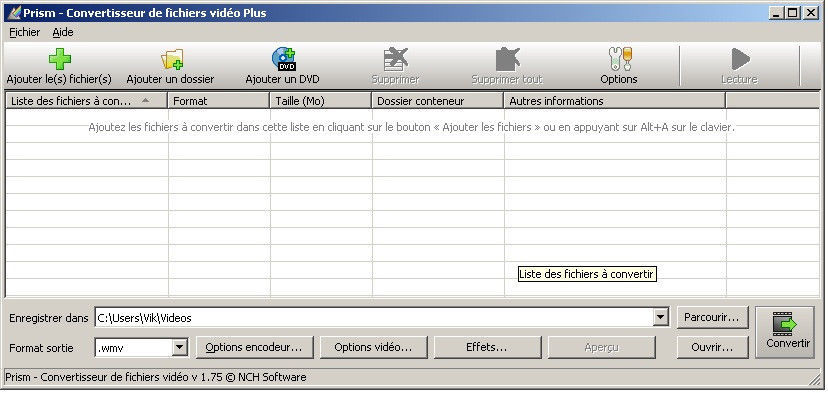Maximize the Prism window
828x393 pixels.
793,13
